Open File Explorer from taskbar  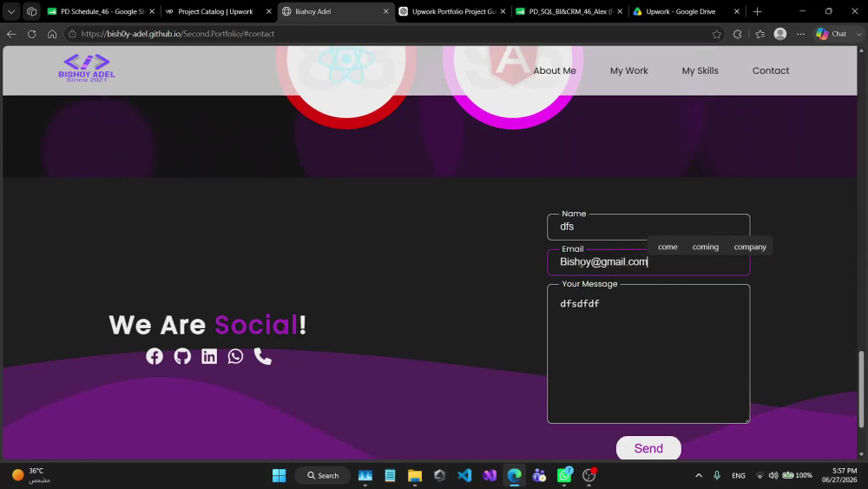[x=415, y=475]
